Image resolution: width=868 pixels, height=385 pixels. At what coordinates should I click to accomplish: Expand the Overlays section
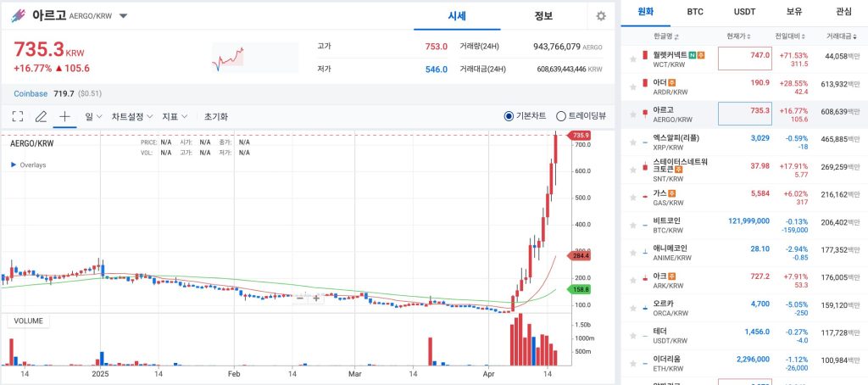[28, 165]
